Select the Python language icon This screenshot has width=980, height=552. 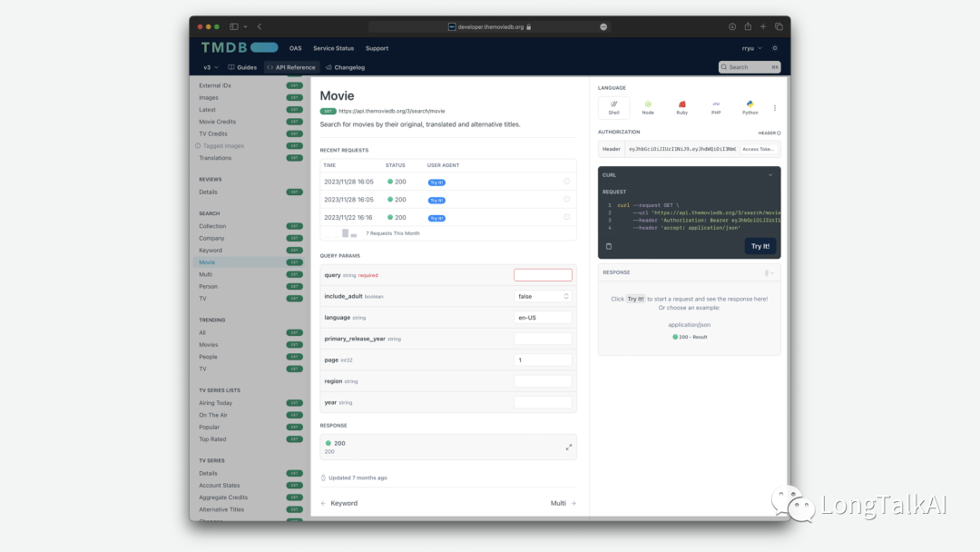(x=750, y=107)
